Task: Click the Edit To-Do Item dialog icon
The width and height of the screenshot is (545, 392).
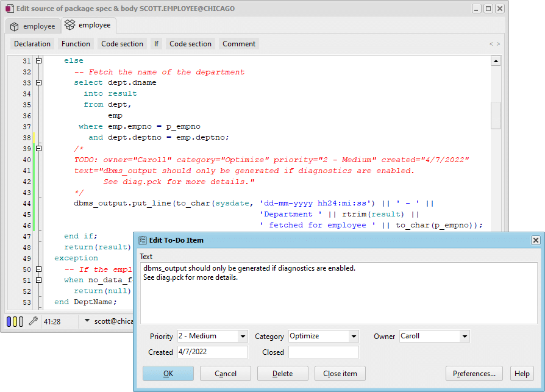Action: [x=143, y=240]
